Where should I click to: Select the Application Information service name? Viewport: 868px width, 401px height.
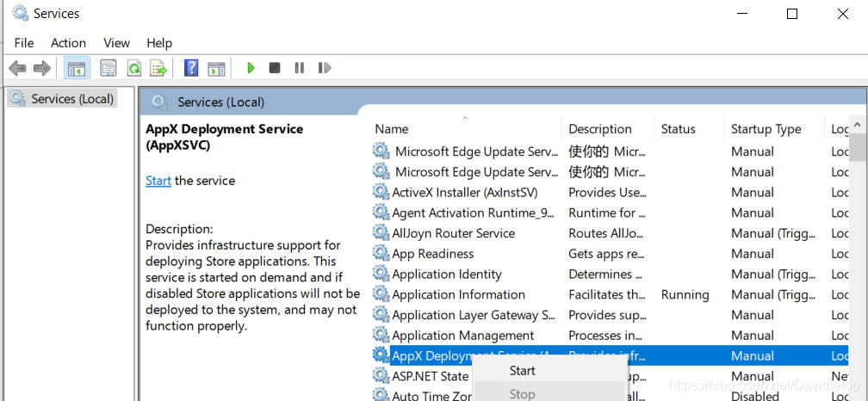point(458,295)
